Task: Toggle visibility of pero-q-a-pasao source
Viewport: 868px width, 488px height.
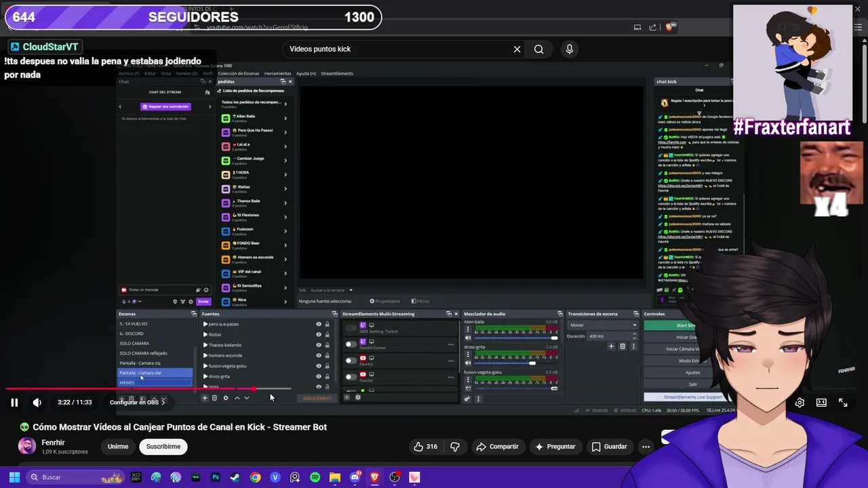Action: [x=319, y=324]
